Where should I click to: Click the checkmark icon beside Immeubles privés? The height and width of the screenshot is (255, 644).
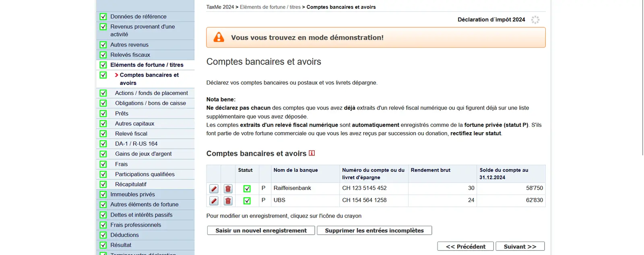click(x=103, y=194)
